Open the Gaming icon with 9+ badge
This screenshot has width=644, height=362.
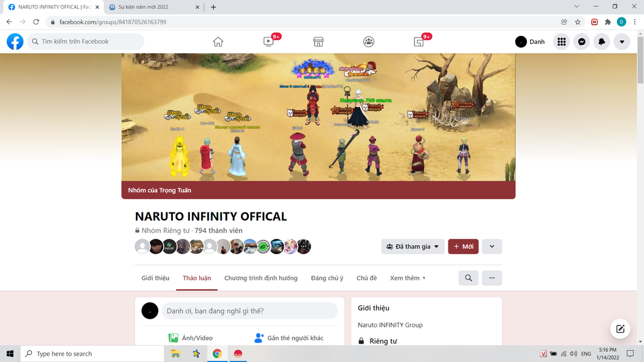pyautogui.click(x=419, y=41)
